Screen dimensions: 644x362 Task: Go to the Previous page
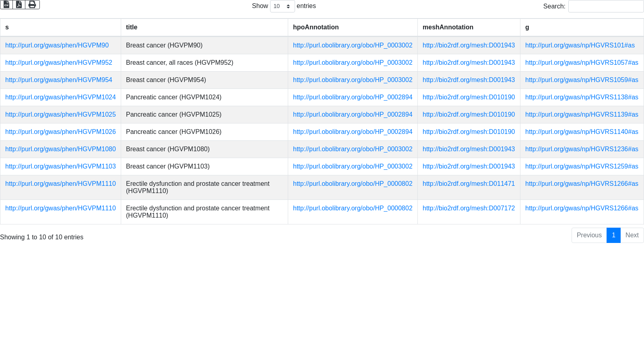point(589,235)
